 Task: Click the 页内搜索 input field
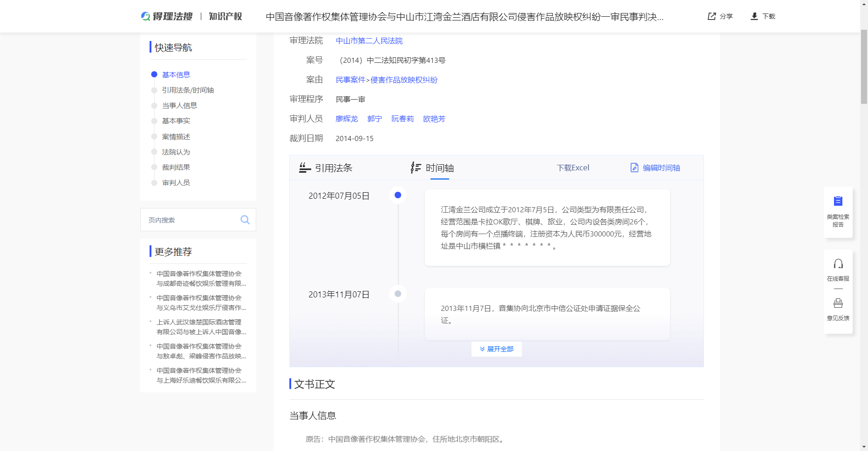[x=191, y=220]
